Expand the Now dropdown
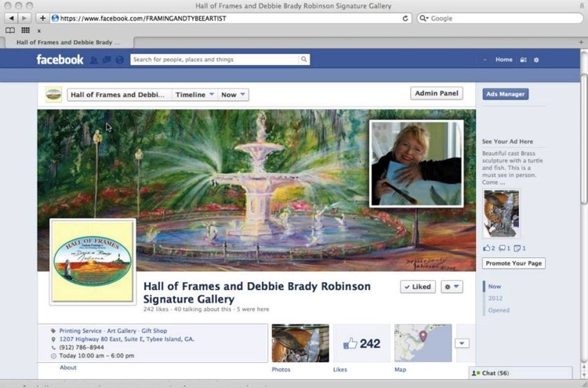This screenshot has width=588, height=388. pos(233,95)
